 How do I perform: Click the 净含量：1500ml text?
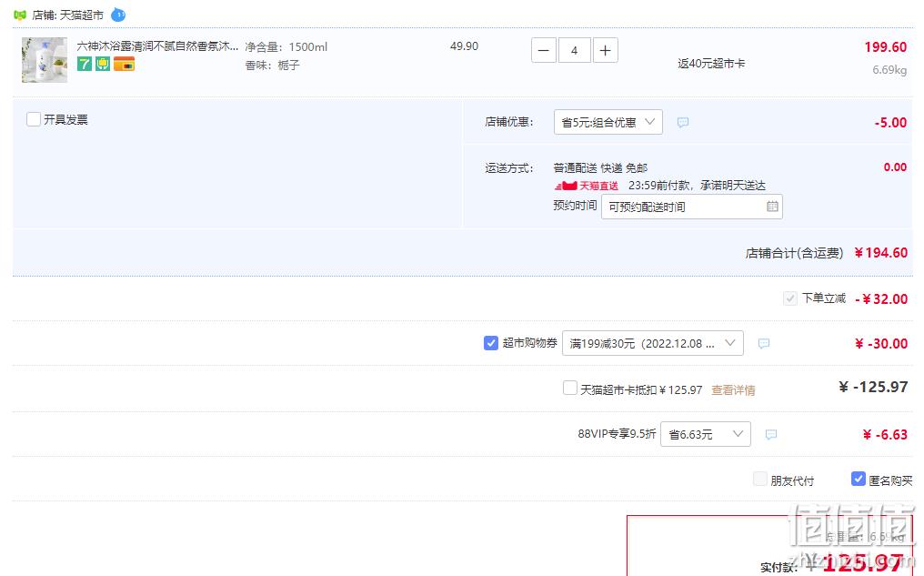coord(286,47)
